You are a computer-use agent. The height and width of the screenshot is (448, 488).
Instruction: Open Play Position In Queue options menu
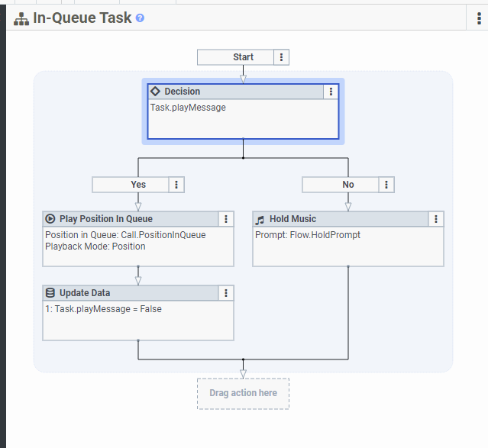(x=226, y=219)
